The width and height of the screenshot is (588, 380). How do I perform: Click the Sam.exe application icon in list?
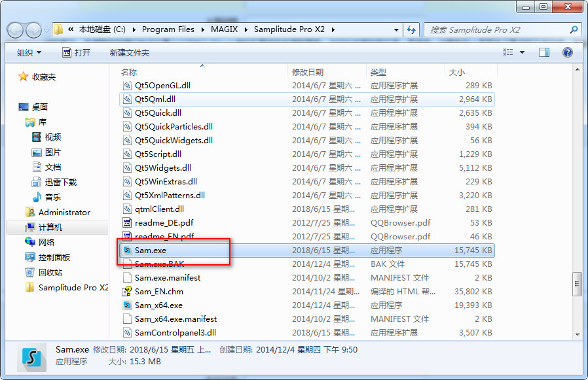[x=128, y=250]
